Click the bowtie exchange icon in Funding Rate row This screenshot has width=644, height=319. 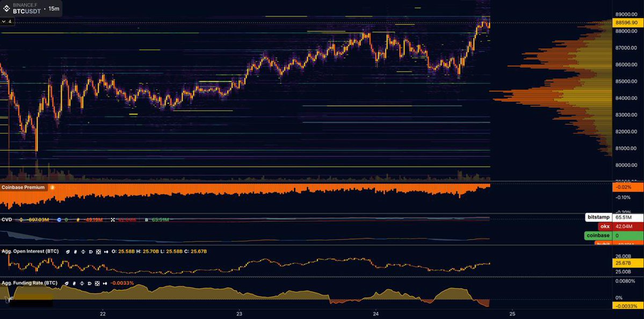105,283
